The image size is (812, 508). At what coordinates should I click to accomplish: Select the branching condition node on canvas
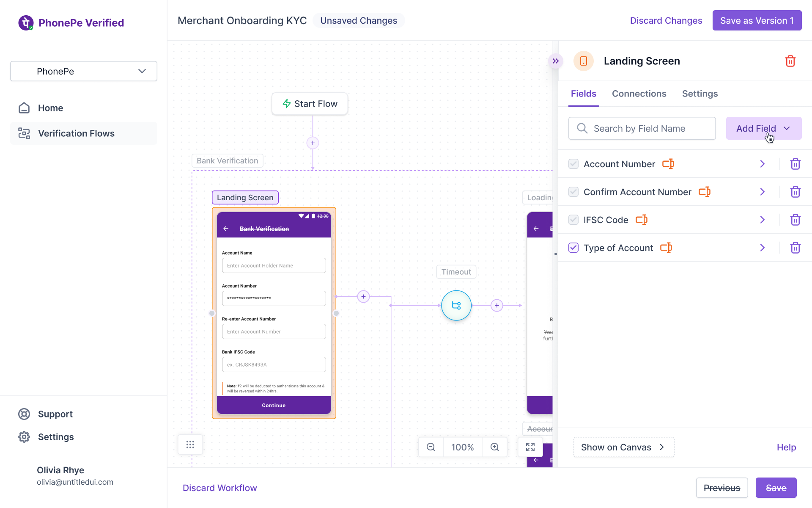pos(456,305)
